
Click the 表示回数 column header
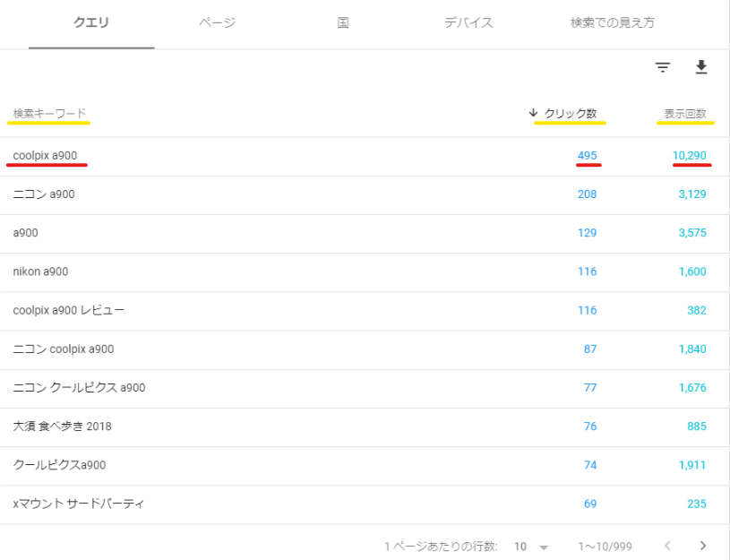[685, 113]
